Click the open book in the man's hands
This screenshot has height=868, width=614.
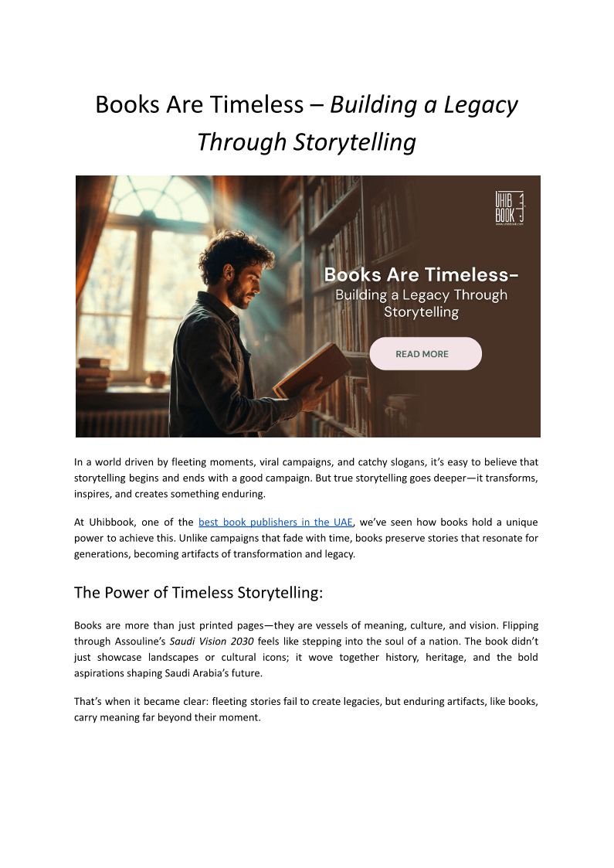pyautogui.click(x=312, y=369)
